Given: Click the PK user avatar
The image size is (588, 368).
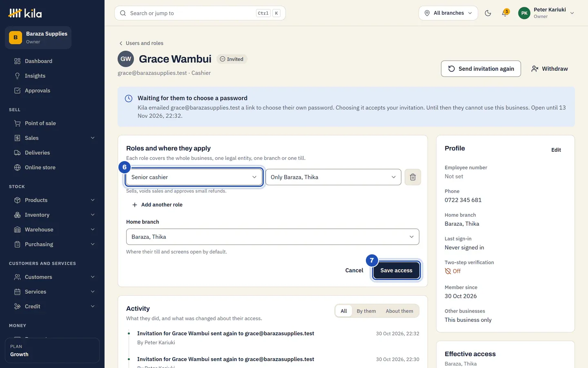Looking at the screenshot, I should pos(524,13).
